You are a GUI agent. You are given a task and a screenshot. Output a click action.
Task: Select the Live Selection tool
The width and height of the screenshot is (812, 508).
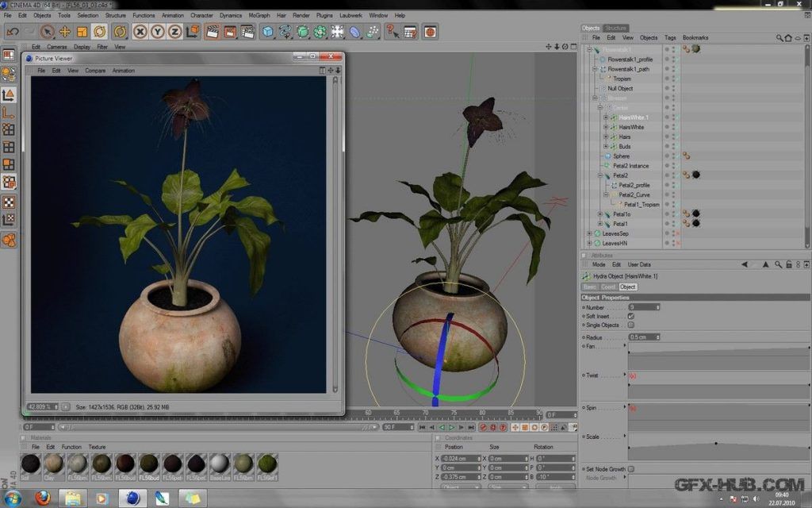point(47,32)
